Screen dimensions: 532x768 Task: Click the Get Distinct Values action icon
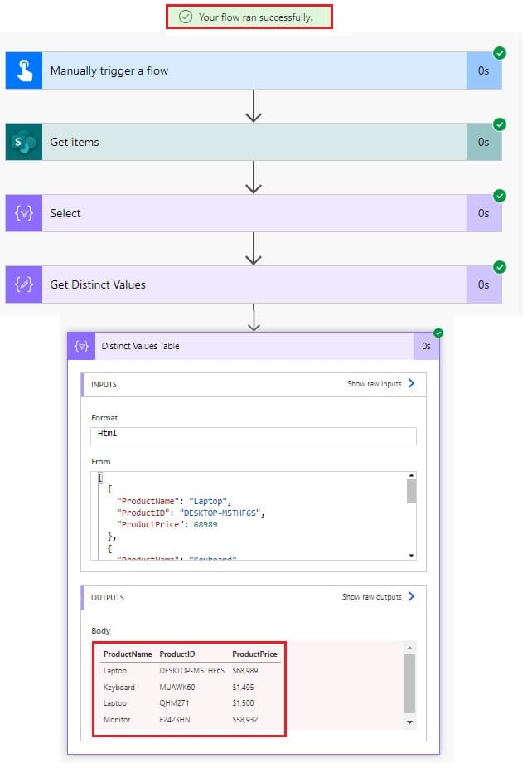(22, 284)
